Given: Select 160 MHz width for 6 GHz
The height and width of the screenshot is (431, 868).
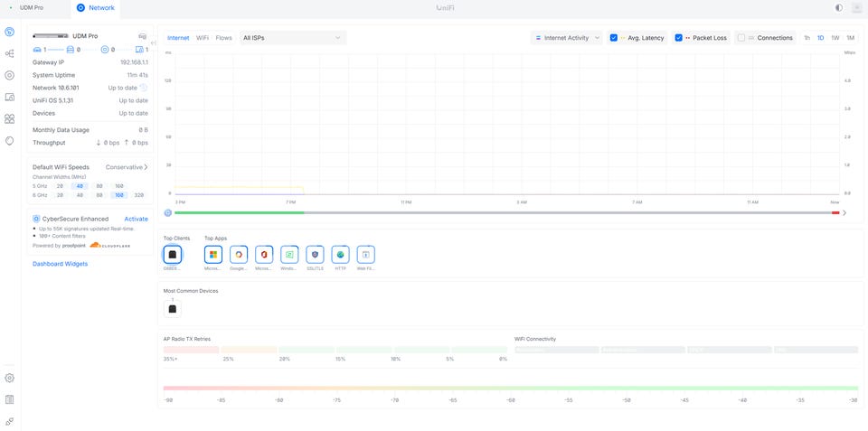Looking at the screenshot, I should (119, 195).
